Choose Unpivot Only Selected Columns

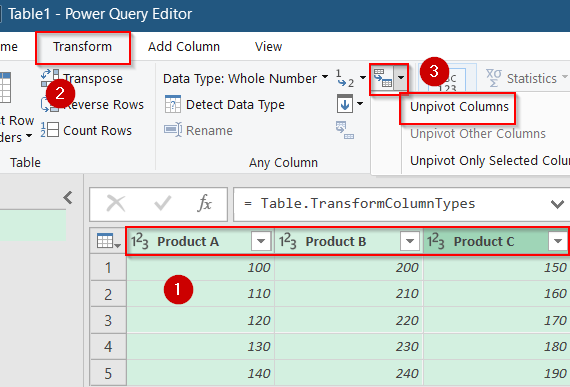(x=490, y=160)
